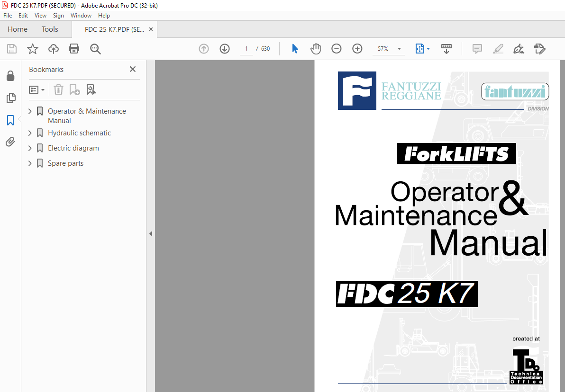Open the File menu
Image resolution: width=565 pixels, height=392 pixels.
[8, 16]
